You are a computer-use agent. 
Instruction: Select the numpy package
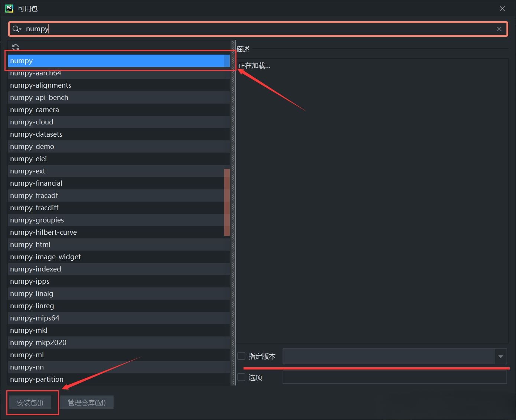119,61
